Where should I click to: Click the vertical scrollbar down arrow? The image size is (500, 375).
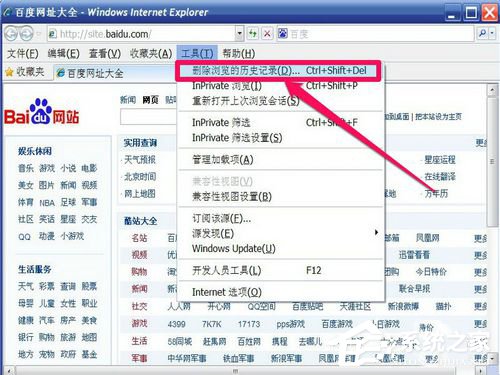click(492, 359)
